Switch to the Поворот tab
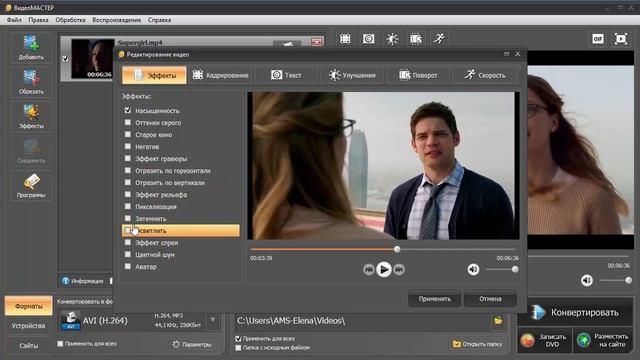This screenshot has width=640, height=360. [x=418, y=75]
